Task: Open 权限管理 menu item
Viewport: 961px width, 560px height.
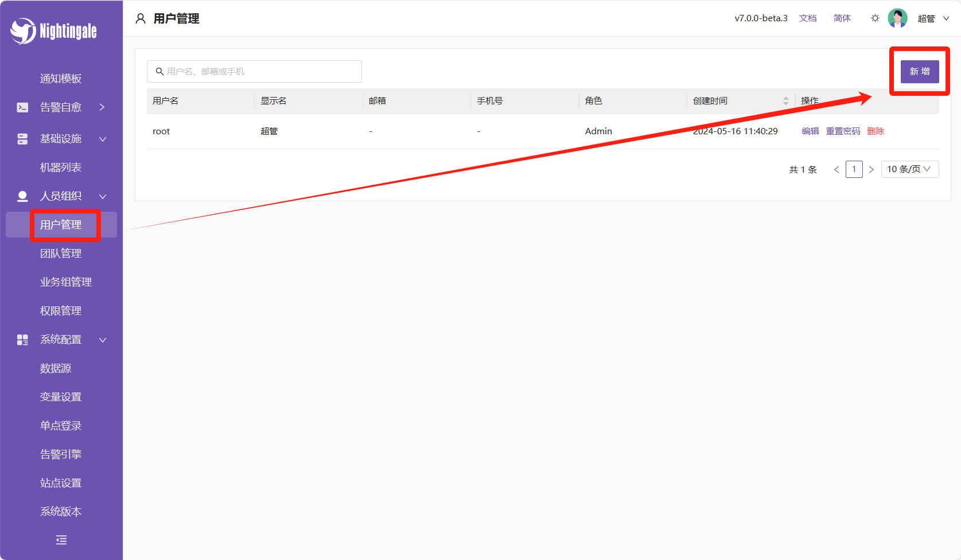Action: (61, 311)
